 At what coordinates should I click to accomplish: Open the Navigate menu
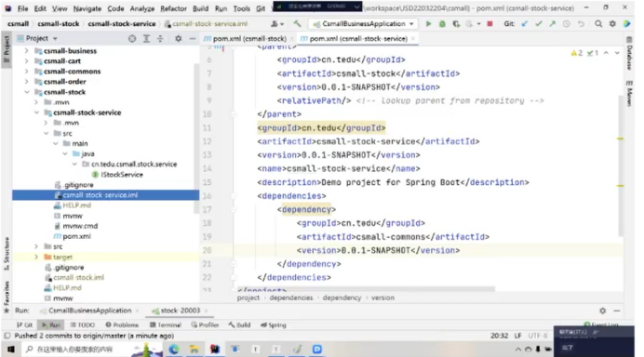tap(87, 8)
